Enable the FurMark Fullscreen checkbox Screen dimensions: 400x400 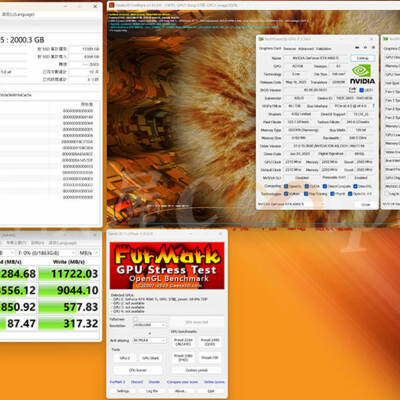point(135,319)
